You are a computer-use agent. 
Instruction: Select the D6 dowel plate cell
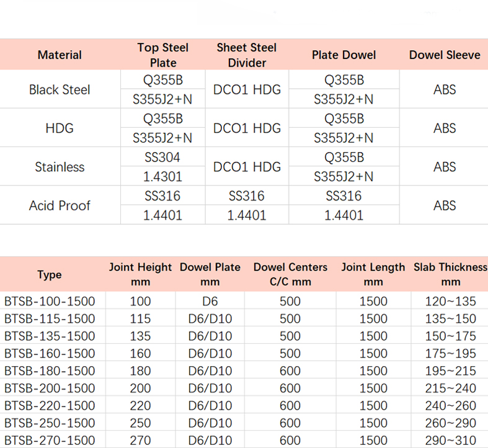210,302
